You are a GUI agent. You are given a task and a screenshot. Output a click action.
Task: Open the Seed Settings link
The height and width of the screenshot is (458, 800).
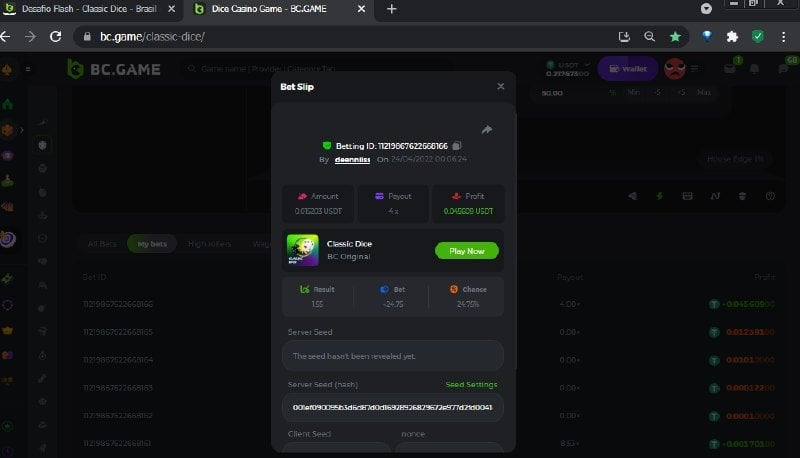471,385
